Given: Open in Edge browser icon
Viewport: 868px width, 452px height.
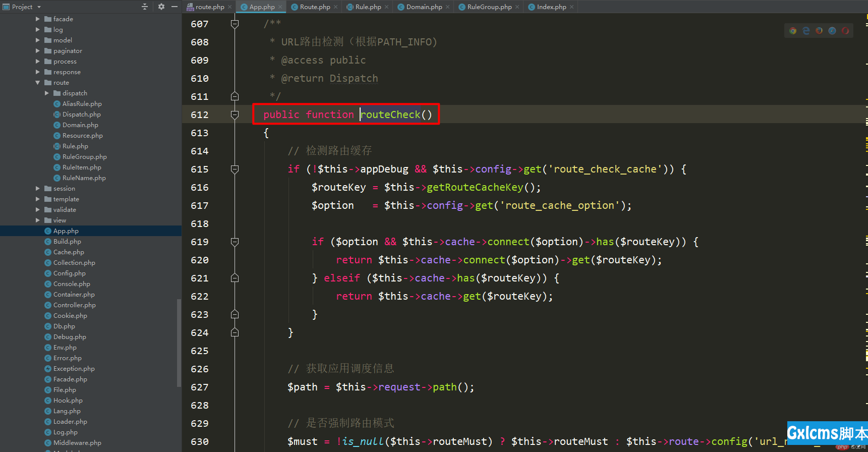Looking at the screenshot, I should click(806, 31).
